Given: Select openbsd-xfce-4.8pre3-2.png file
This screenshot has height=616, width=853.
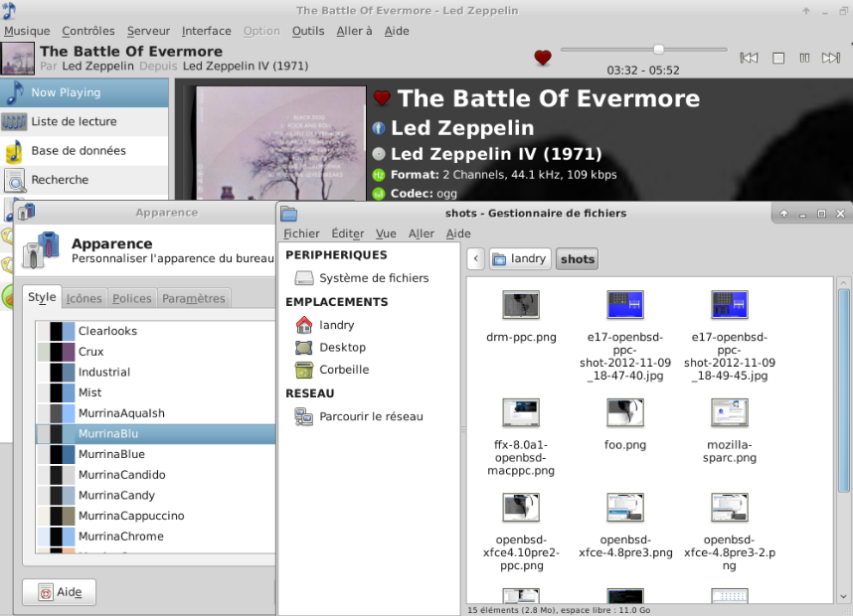Looking at the screenshot, I should point(730,533).
